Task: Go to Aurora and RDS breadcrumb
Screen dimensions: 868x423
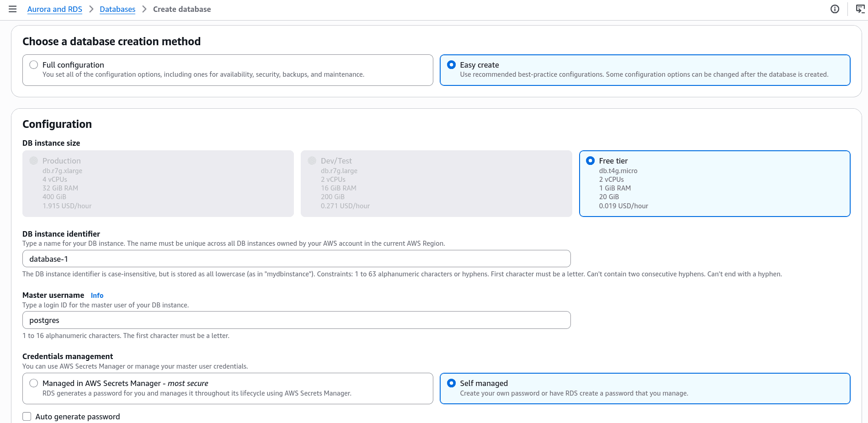Action: 55,9
